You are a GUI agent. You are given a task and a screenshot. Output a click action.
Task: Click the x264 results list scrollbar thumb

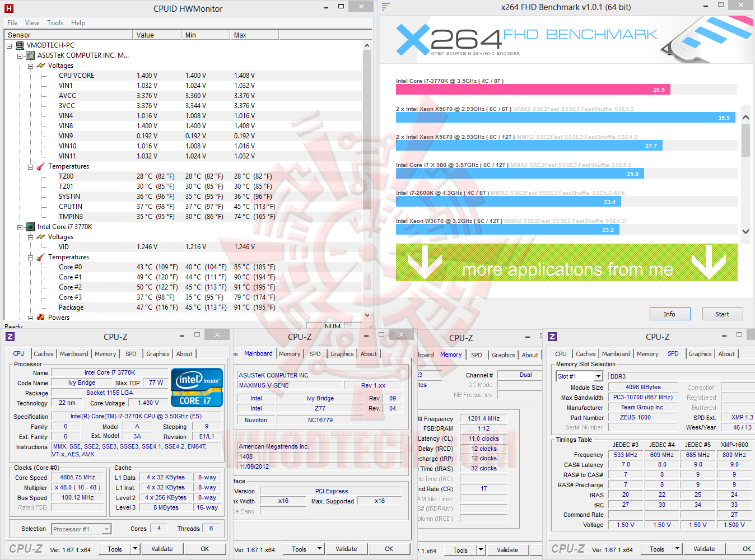coord(745,140)
